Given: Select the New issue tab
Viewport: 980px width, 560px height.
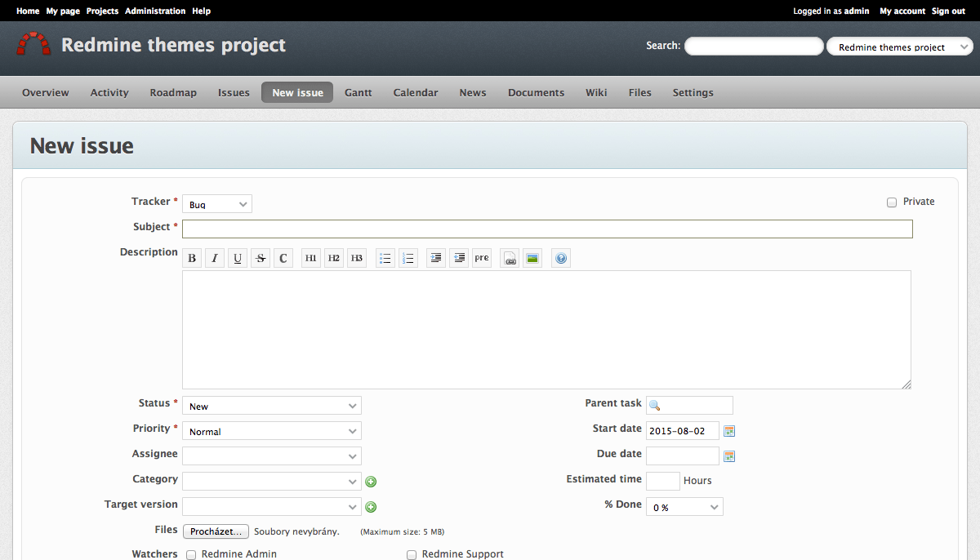Looking at the screenshot, I should pyautogui.click(x=297, y=92).
